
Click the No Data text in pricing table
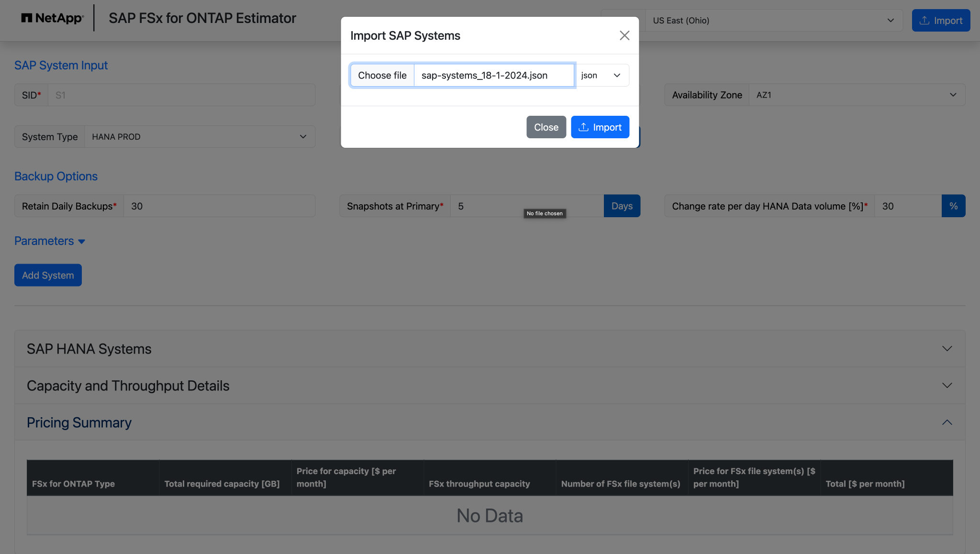pyautogui.click(x=490, y=515)
